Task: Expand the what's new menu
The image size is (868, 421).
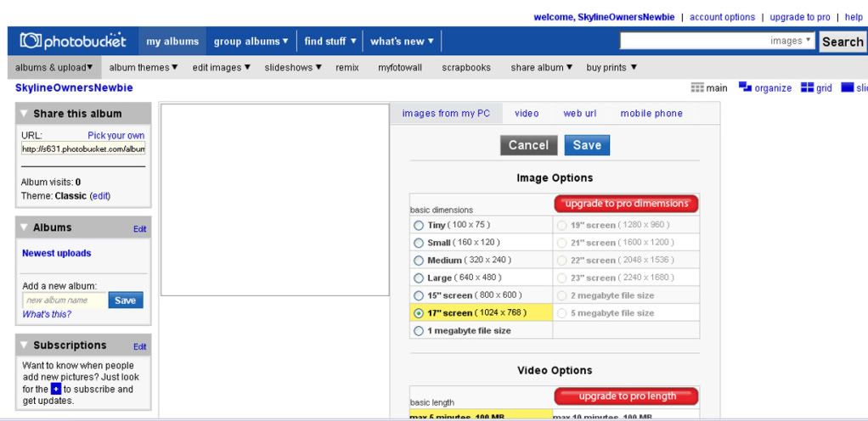Action: [x=402, y=41]
